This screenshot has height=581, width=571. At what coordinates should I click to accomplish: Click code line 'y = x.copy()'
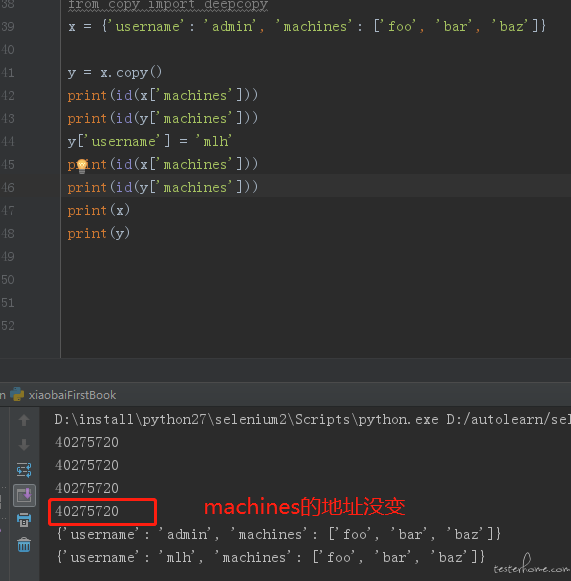pyautogui.click(x=114, y=73)
